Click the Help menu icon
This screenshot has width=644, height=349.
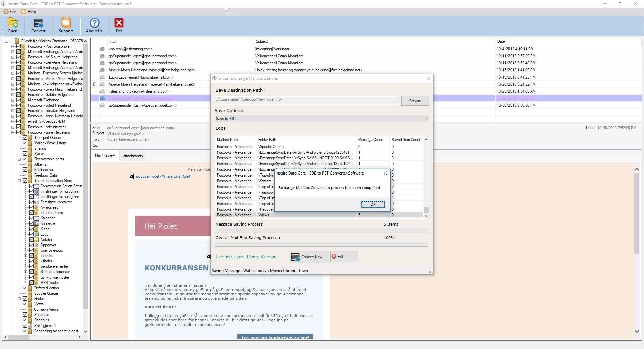[24, 12]
